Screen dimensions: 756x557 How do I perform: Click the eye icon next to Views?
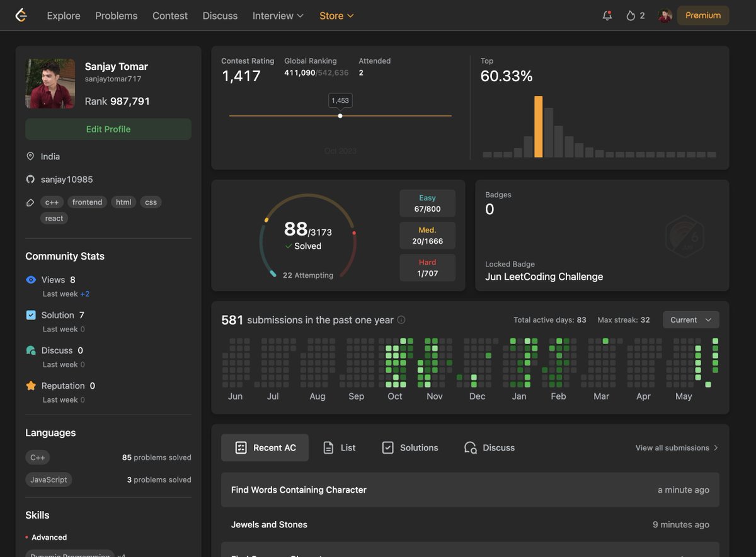tap(31, 280)
